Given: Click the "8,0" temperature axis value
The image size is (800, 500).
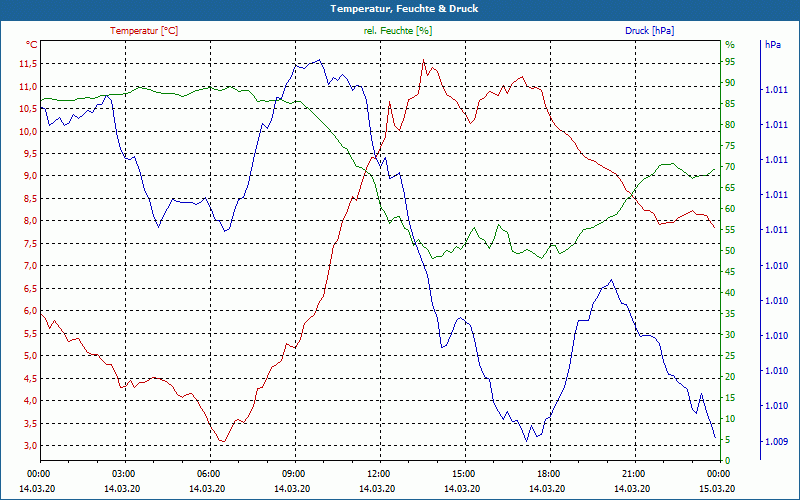Looking at the screenshot, I should pos(30,221).
